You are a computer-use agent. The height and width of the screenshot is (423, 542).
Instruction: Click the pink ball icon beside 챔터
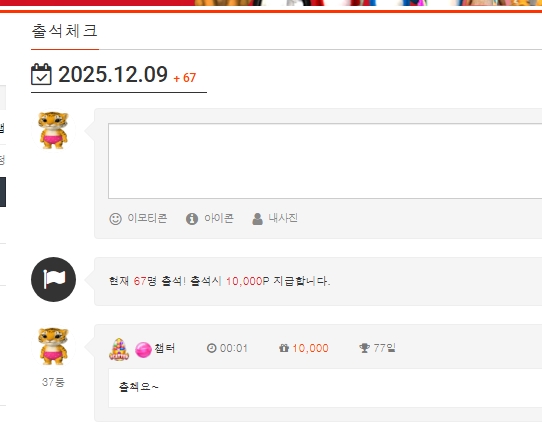click(x=143, y=349)
